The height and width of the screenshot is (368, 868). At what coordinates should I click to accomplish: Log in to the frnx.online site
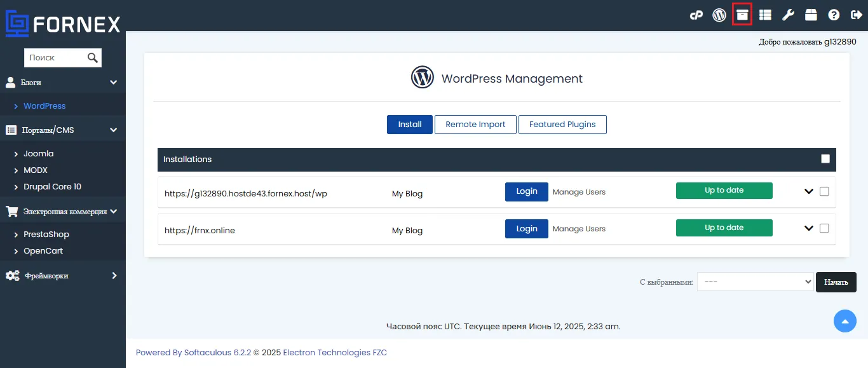coord(527,228)
